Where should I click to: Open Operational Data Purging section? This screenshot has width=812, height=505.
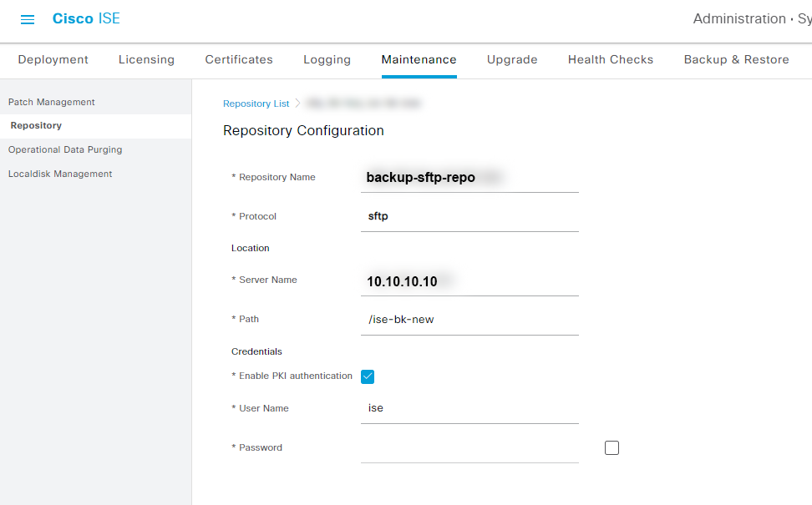(65, 149)
